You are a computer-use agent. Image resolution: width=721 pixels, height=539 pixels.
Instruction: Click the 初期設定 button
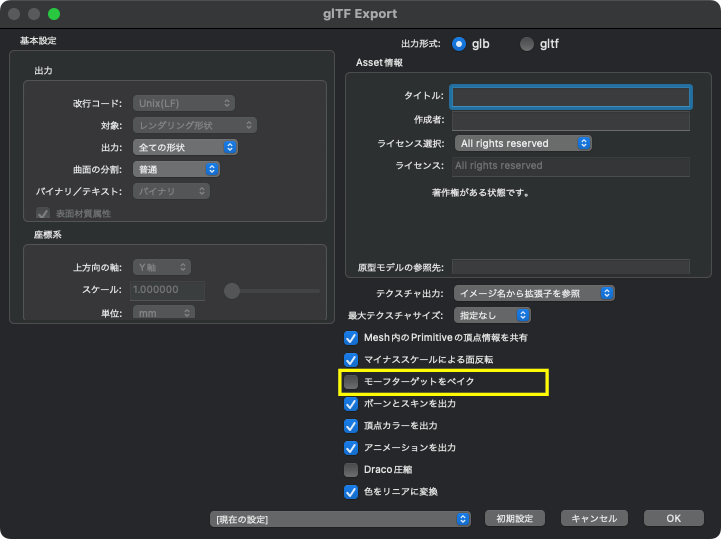(515, 518)
